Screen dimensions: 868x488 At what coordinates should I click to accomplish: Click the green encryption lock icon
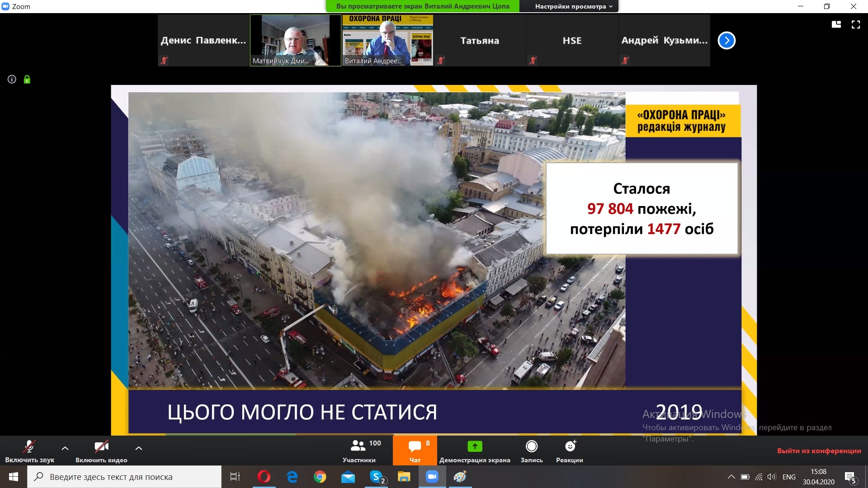coord(27,80)
